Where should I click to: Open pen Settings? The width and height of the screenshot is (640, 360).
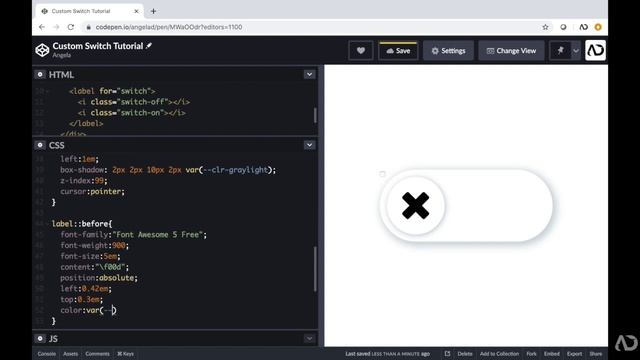[x=448, y=51]
